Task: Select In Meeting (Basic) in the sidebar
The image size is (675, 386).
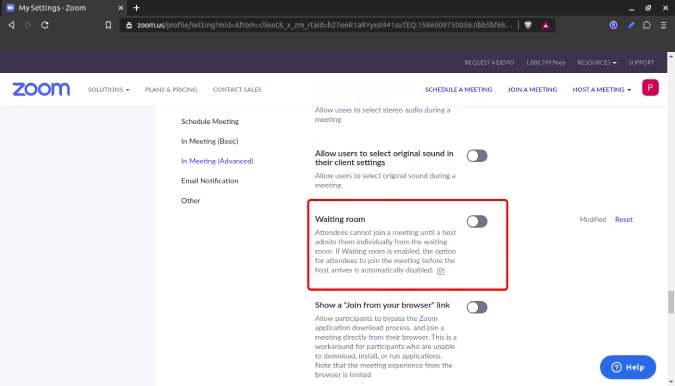Action: pyautogui.click(x=210, y=141)
